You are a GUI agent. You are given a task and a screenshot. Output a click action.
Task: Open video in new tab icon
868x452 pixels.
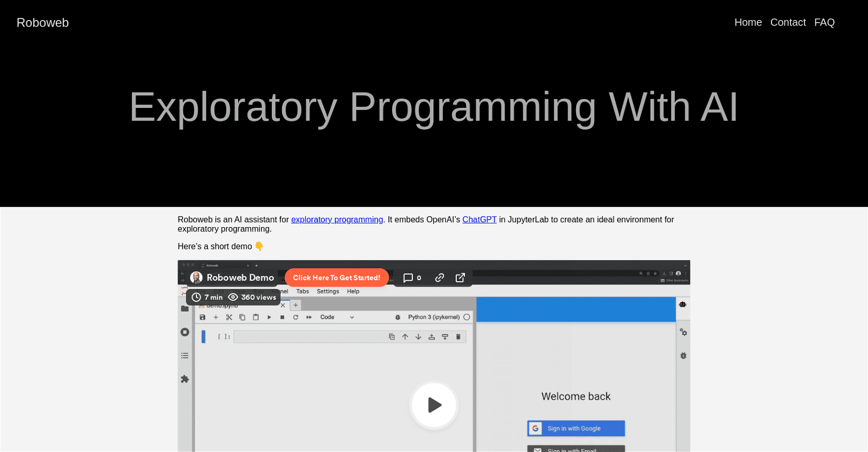tap(460, 277)
